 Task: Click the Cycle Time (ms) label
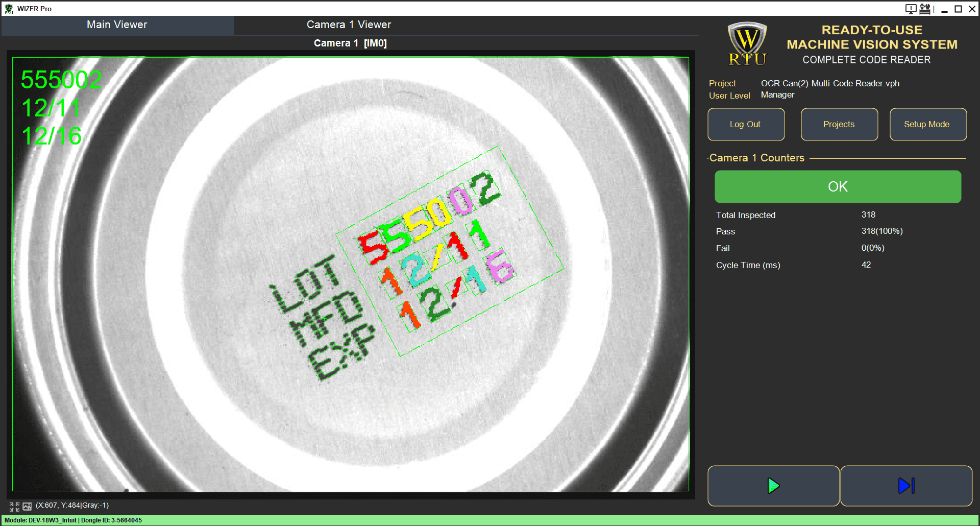(x=748, y=266)
